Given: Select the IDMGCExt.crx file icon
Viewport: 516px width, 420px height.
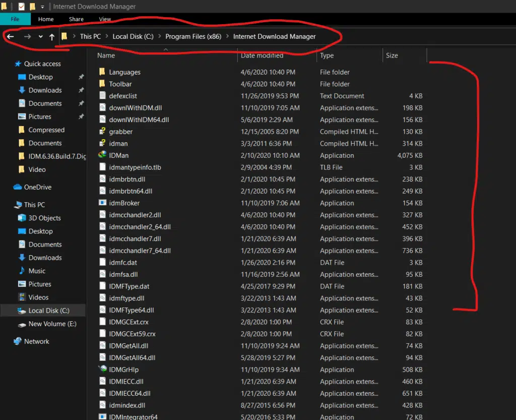Looking at the screenshot, I should pyautogui.click(x=102, y=322).
